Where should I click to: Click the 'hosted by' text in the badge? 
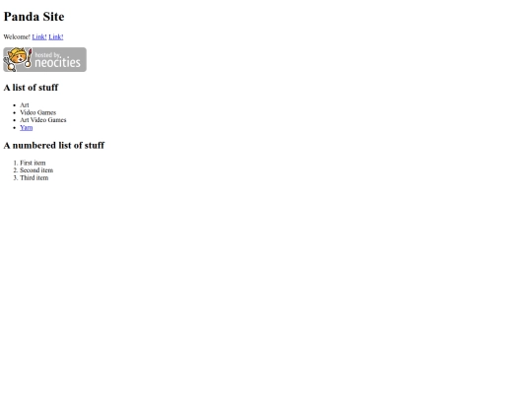pyautogui.click(x=47, y=54)
